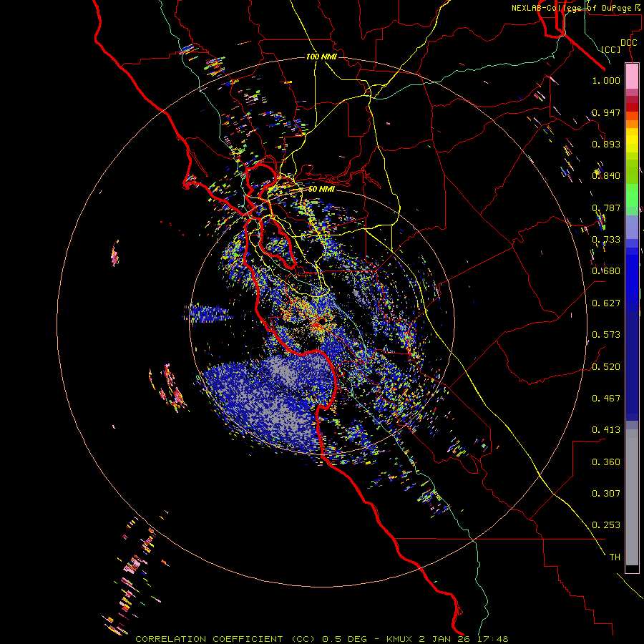Click the [CC] legend unit label

[611, 49]
